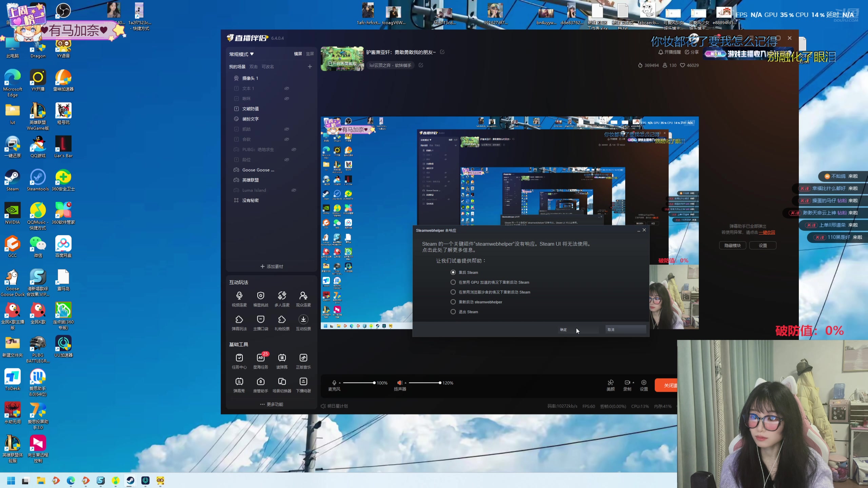The image size is (868, 488).
Task: Select restart Steam with GPU acceleration disabled
Action: (453, 282)
